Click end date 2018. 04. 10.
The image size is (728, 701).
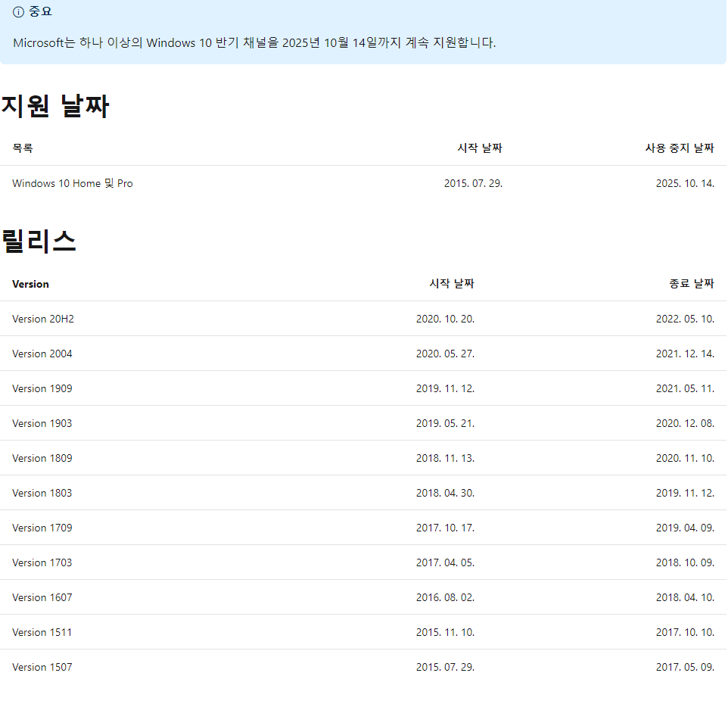[x=685, y=598]
